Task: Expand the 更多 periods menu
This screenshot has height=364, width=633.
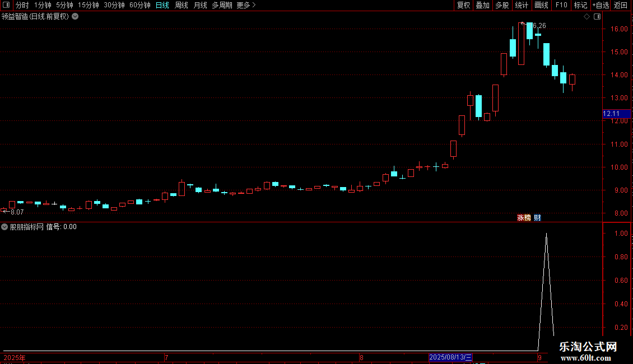Action: click(246, 5)
